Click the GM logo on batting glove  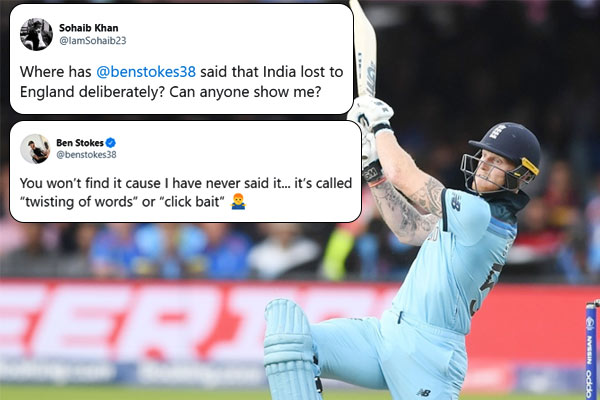(x=370, y=175)
